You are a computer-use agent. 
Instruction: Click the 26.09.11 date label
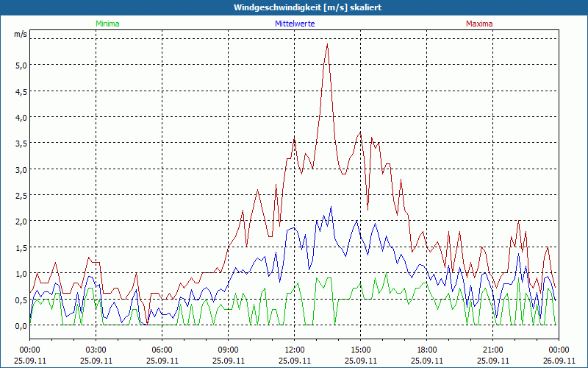coord(559,361)
